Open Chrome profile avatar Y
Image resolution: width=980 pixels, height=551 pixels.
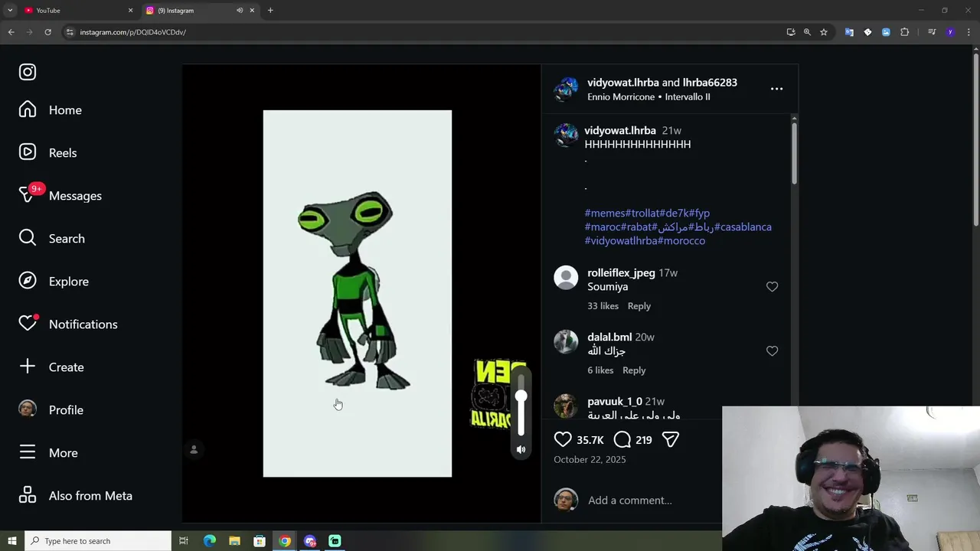click(x=950, y=32)
